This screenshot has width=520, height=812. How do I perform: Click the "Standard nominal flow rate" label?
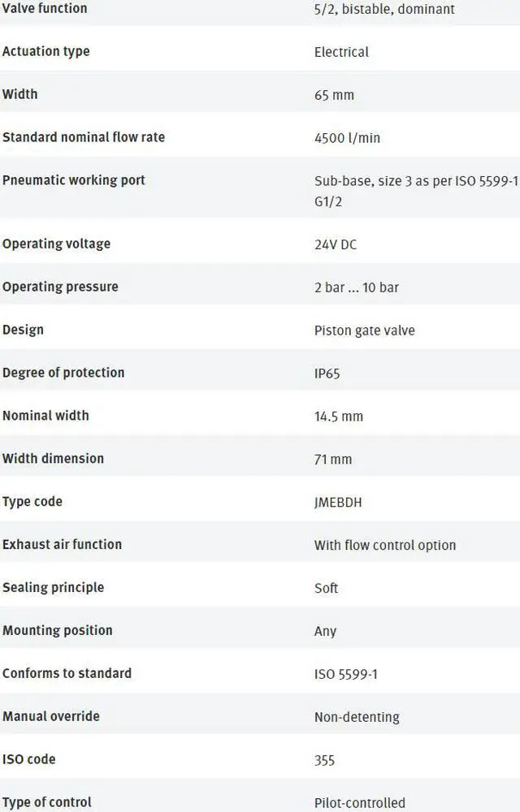click(x=84, y=137)
